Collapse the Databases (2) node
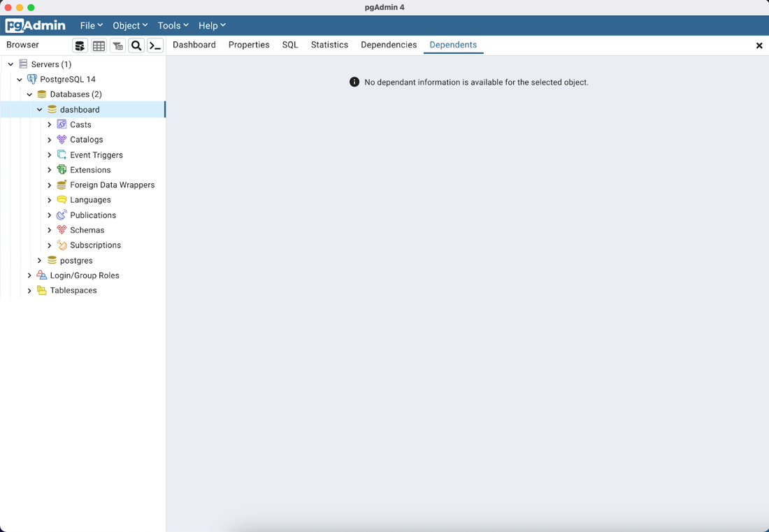The image size is (769, 532). [x=29, y=94]
